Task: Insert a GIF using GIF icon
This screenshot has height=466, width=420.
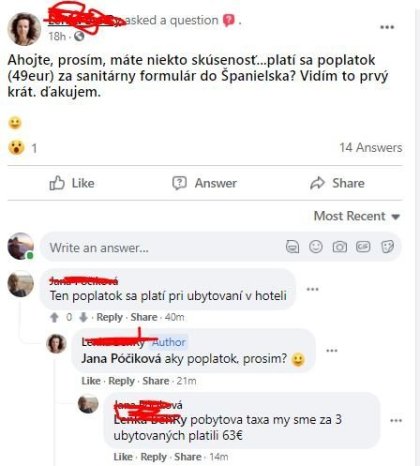Action: coord(363,247)
